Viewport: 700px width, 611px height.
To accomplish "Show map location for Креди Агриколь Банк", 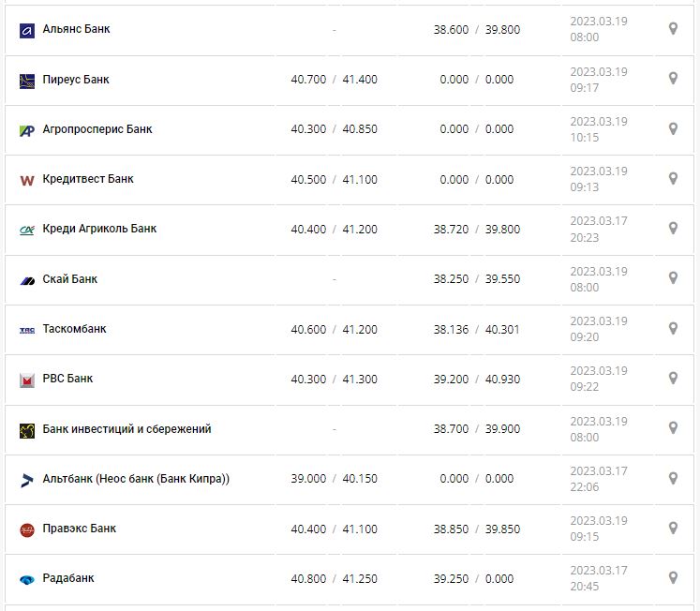I will (673, 229).
